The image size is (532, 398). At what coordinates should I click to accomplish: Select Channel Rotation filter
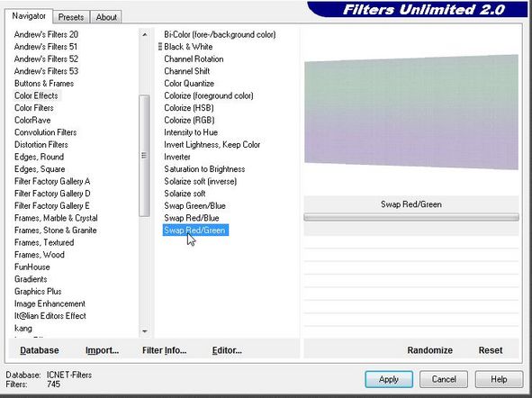(x=194, y=59)
